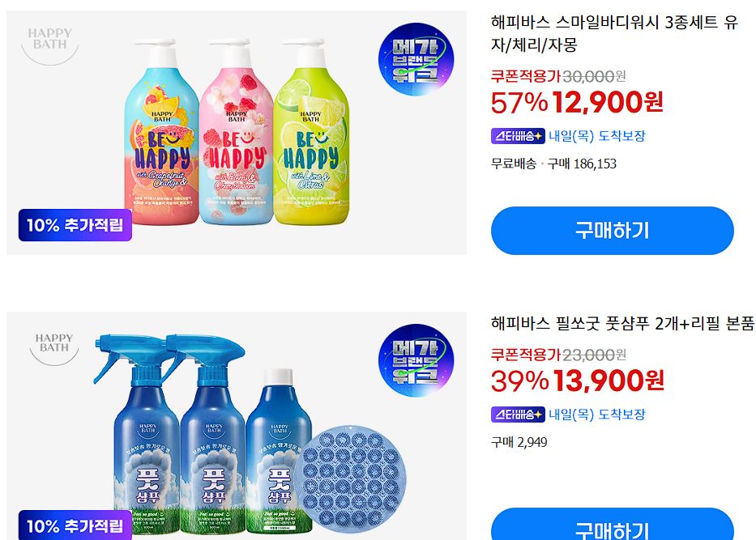Screen dimensions: 756x540
Task: Click the Happy Bath logo on body wash image
Action: (x=50, y=45)
